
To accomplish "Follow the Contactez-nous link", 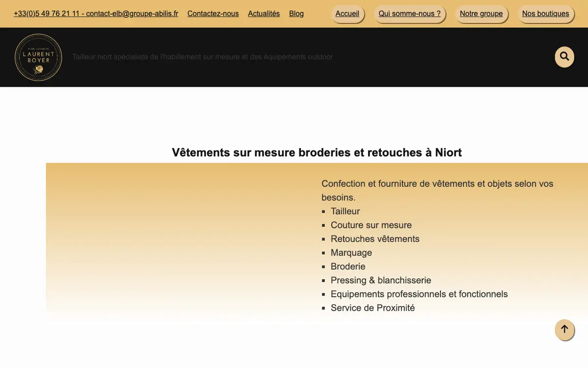I will coord(213,14).
